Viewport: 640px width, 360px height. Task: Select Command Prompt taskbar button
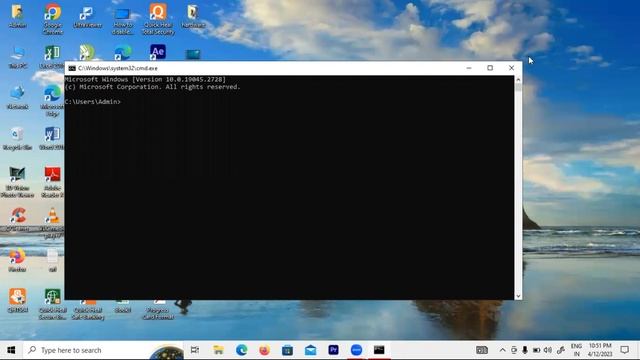pos(379,350)
